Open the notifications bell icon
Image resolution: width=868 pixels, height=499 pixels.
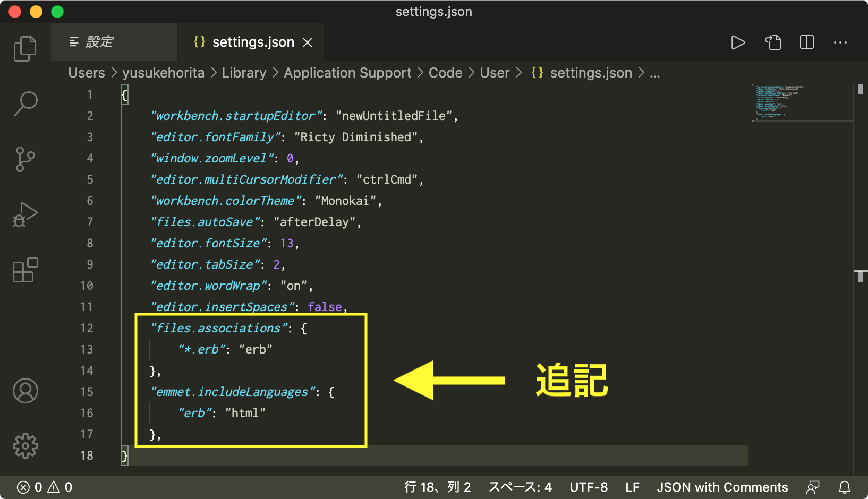(x=845, y=487)
